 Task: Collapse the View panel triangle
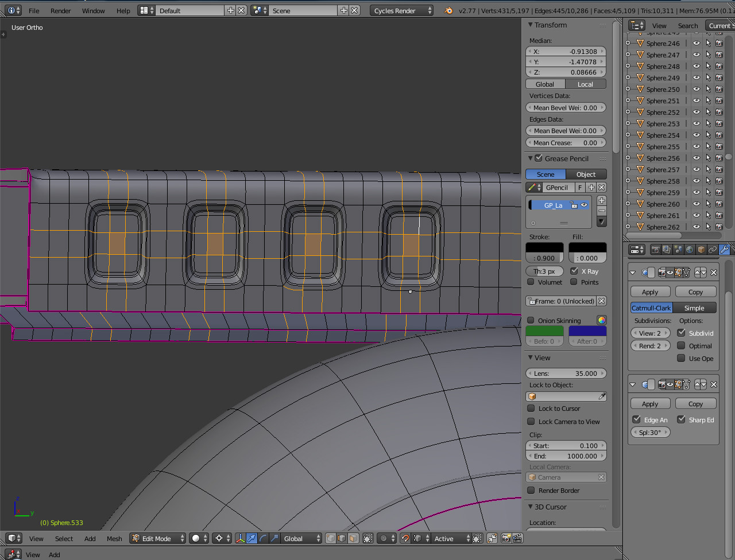coord(530,357)
